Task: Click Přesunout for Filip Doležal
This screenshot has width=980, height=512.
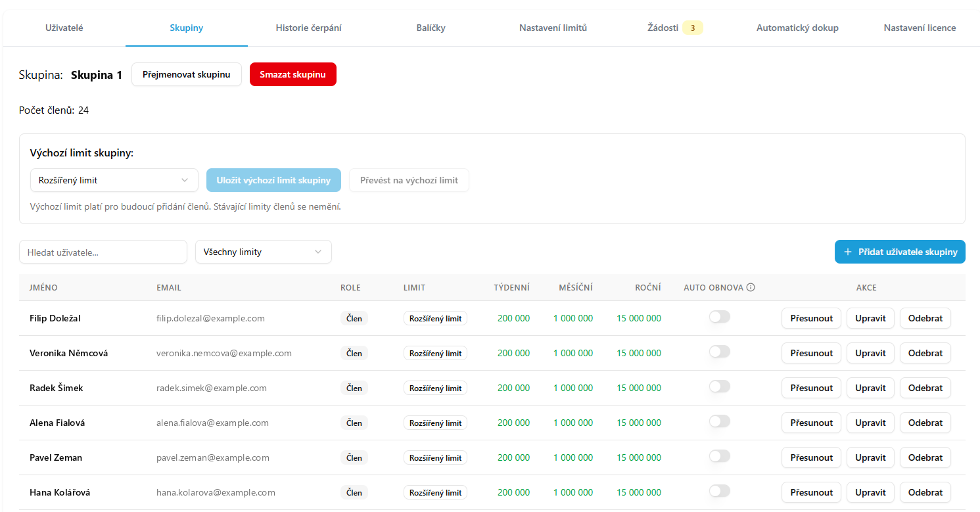Action: [x=812, y=318]
